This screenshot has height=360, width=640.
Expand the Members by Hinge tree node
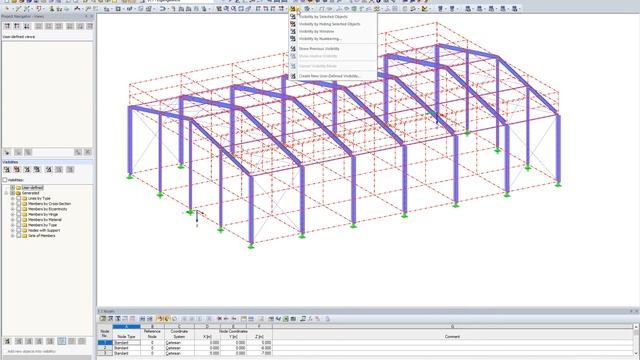coord(13,214)
